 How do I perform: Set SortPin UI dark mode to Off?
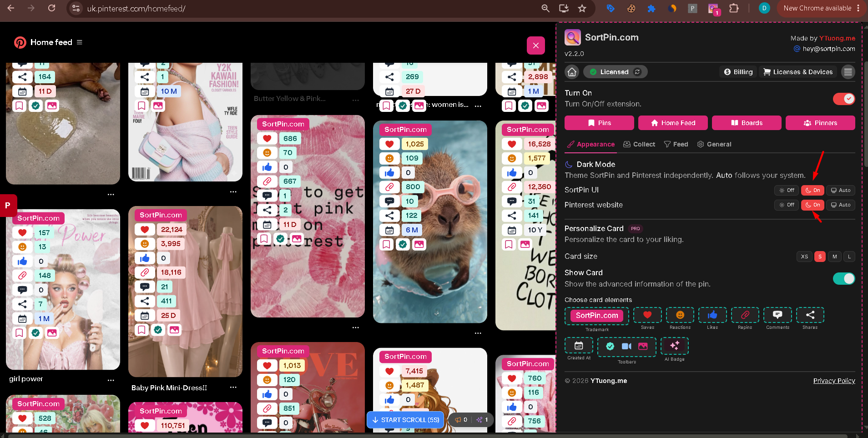click(787, 190)
